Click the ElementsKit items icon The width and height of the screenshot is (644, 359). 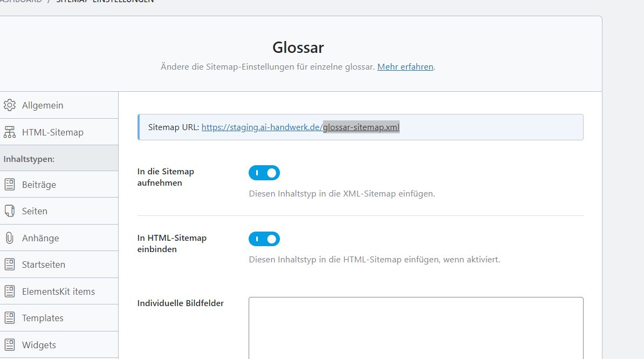click(9, 292)
